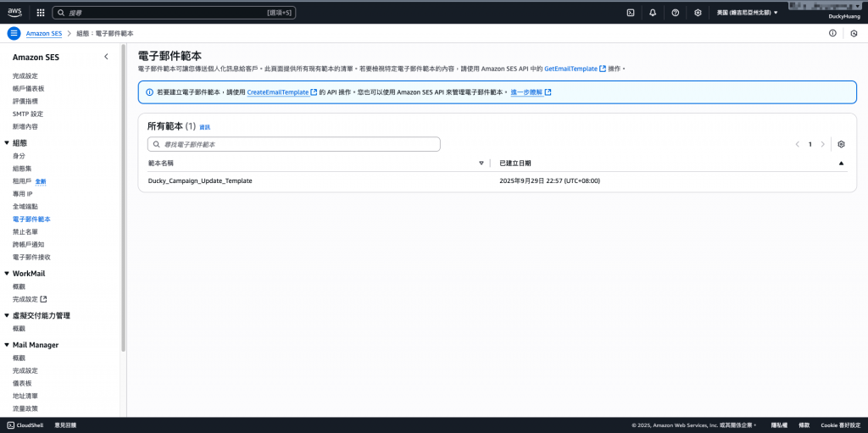Focus the top AWS search bar
This screenshot has height=433, width=868.
(x=174, y=12)
